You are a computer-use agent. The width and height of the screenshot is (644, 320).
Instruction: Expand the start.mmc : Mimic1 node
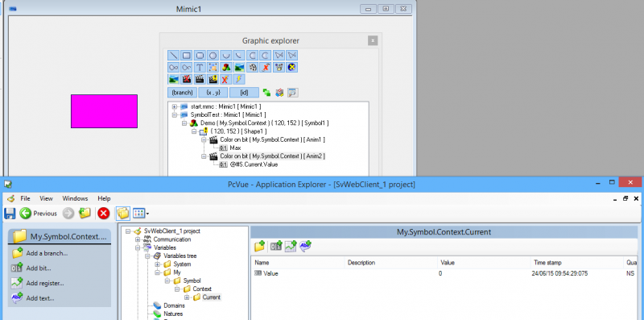175,106
